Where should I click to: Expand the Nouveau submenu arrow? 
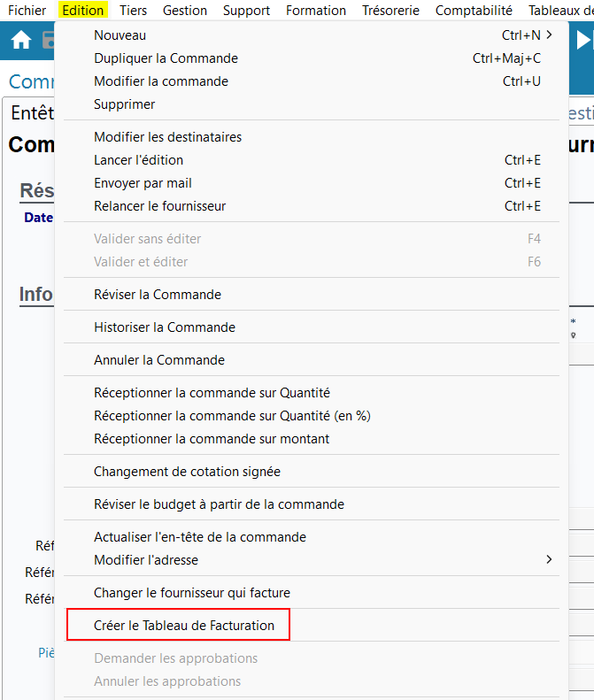click(550, 35)
